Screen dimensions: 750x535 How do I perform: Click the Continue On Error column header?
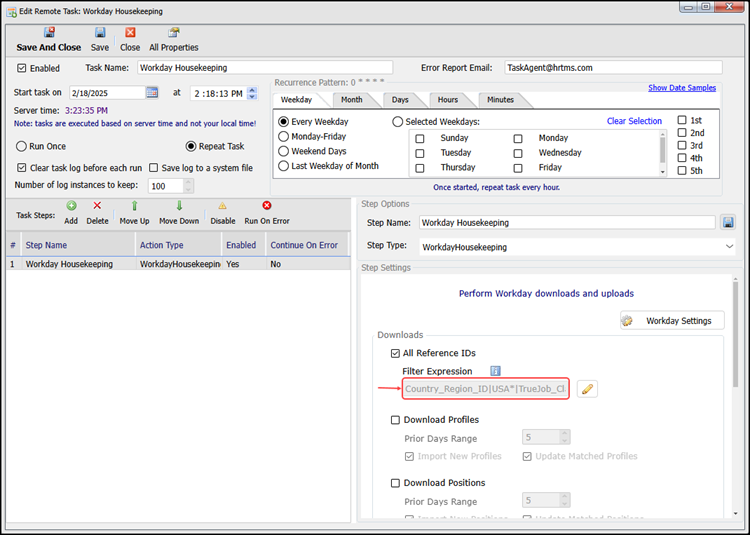307,245
